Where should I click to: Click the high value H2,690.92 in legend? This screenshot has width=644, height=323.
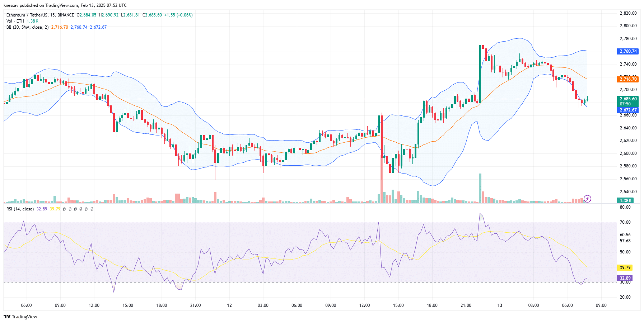(x=109, y=15)
